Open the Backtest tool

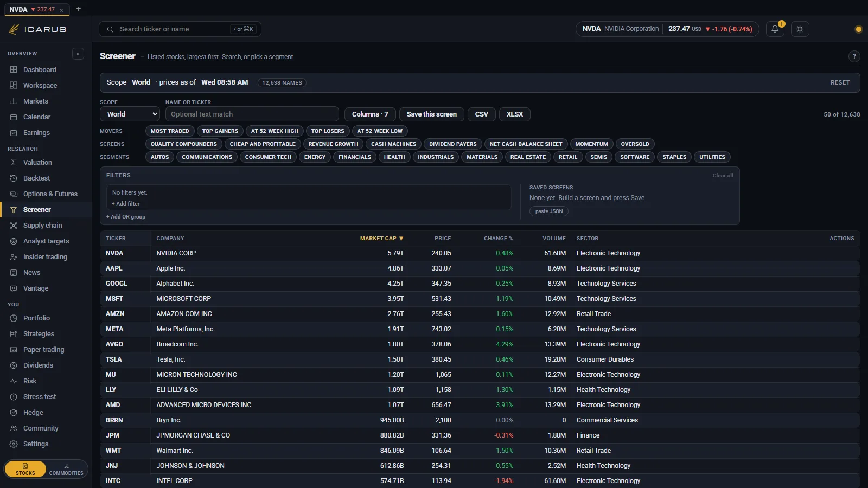pos(36,178)
